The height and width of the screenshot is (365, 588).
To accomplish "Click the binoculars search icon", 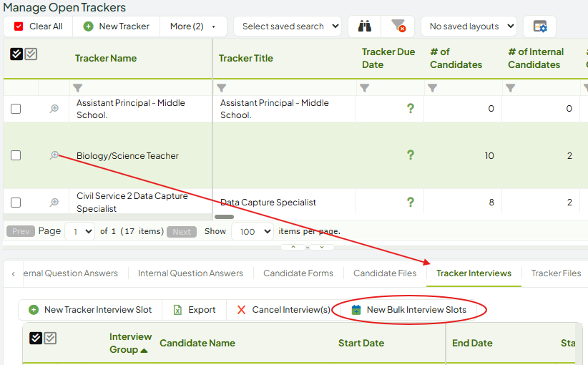I will pyautogui.click(x=365, y=26).
